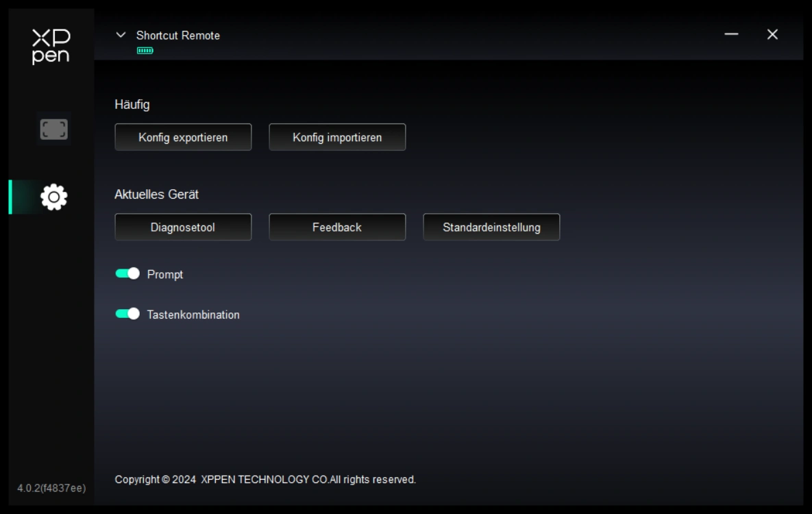The width and height of the screenshot is (812, 514).
Task: Click the version number 4.0.2 text
Action: click(51, 488)
